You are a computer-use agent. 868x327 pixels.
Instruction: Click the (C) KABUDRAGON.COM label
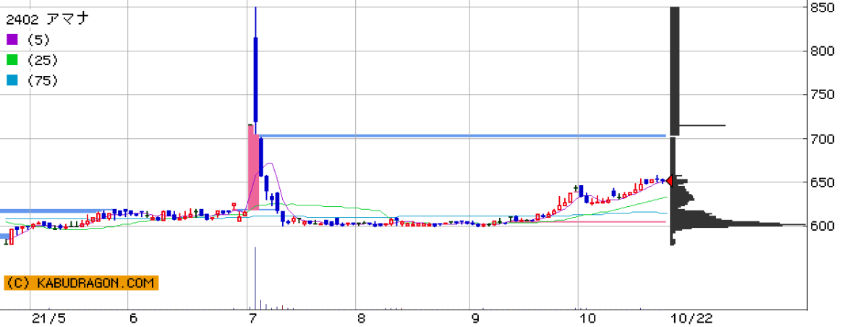coord(80,283)
